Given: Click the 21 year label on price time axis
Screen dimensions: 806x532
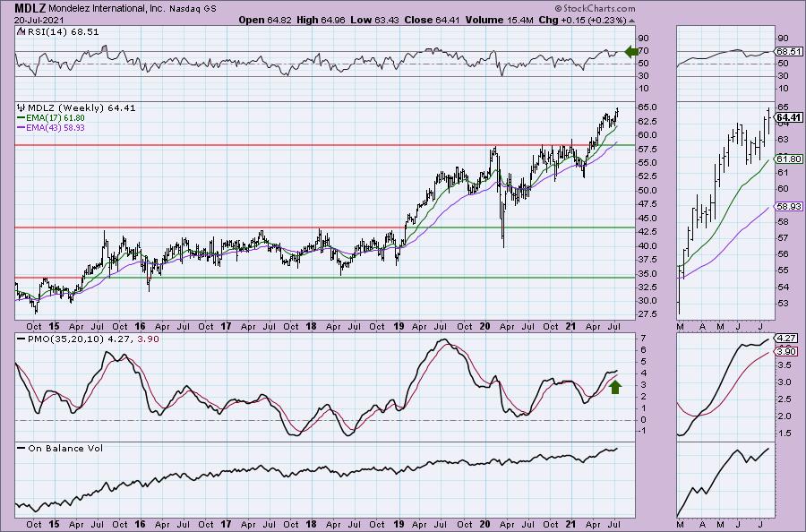Looking at the screenshot, I should point(570,326).
